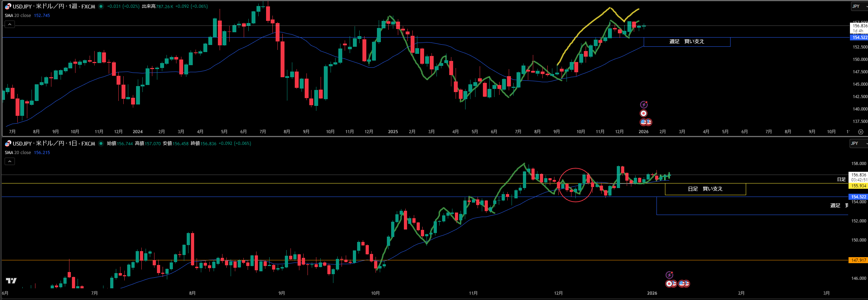Open the Japan flag economic event on weekly chart
This screenshot has width=868, height=300.
[644, 113]
